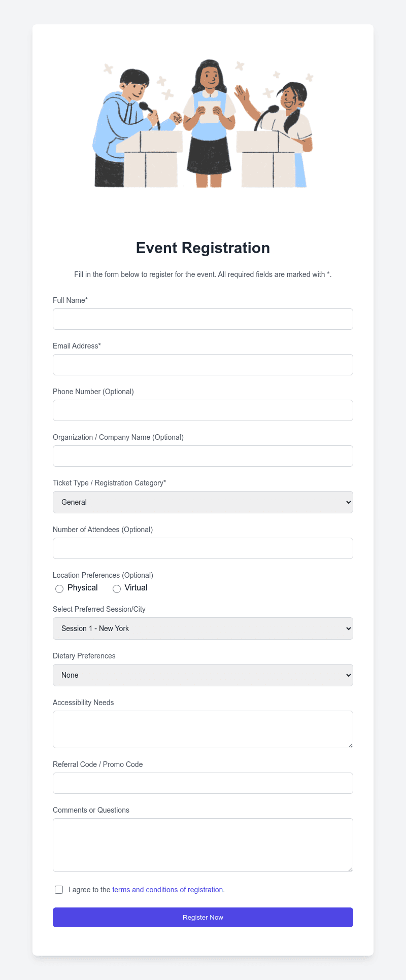The height and width of the screenshot is (980, 406).
Task: Check the terms and conditions agreement box
Action: tap(59, 889)
